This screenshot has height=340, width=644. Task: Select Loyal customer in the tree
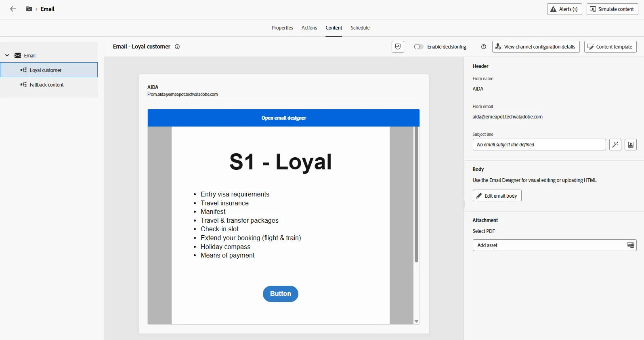(49, 70)
